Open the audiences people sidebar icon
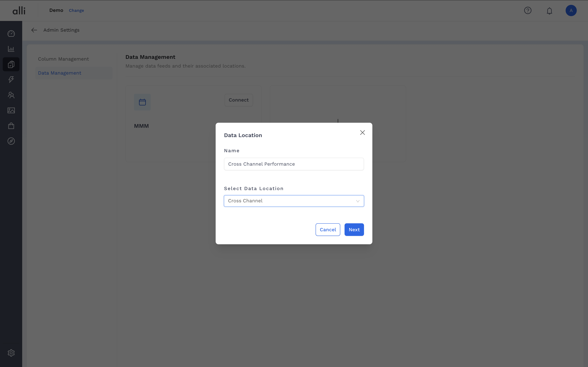The image size is (588, 367). tap(11, 95)
